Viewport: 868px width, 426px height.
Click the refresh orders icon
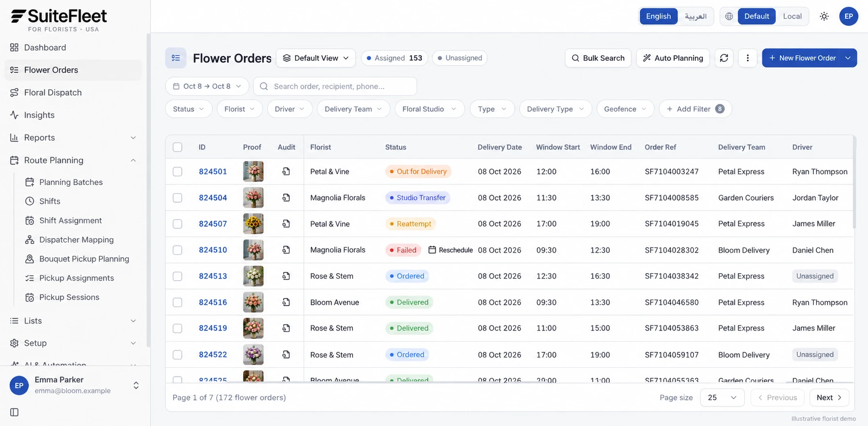point(724,58)
